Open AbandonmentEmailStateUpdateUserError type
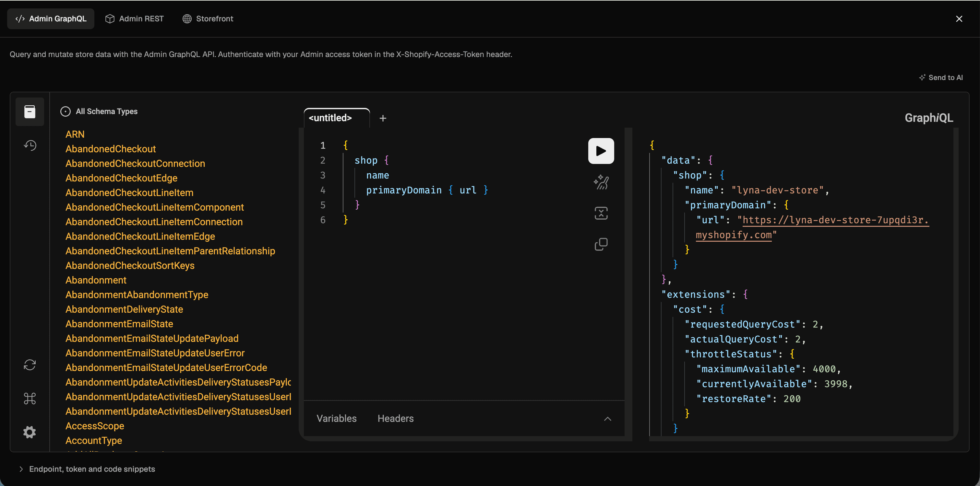 coord(155,353)
